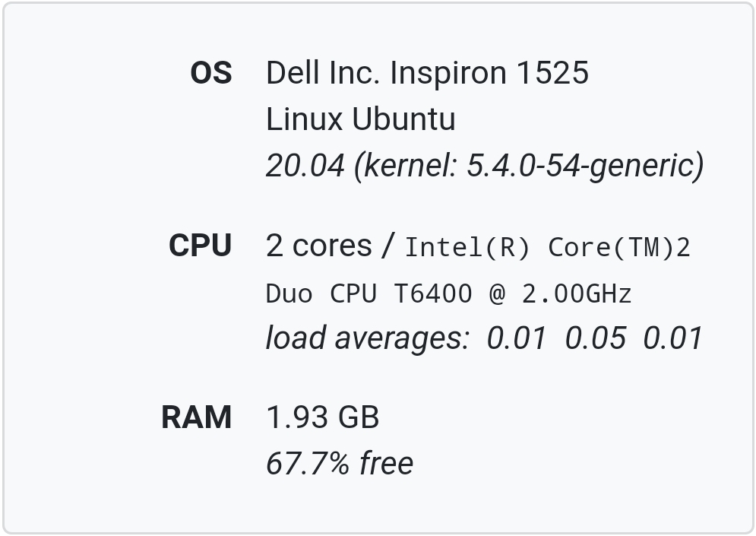Click the word "Ubuntu"
The width and height of the screenshot is (756, 536).
(403, 119)
